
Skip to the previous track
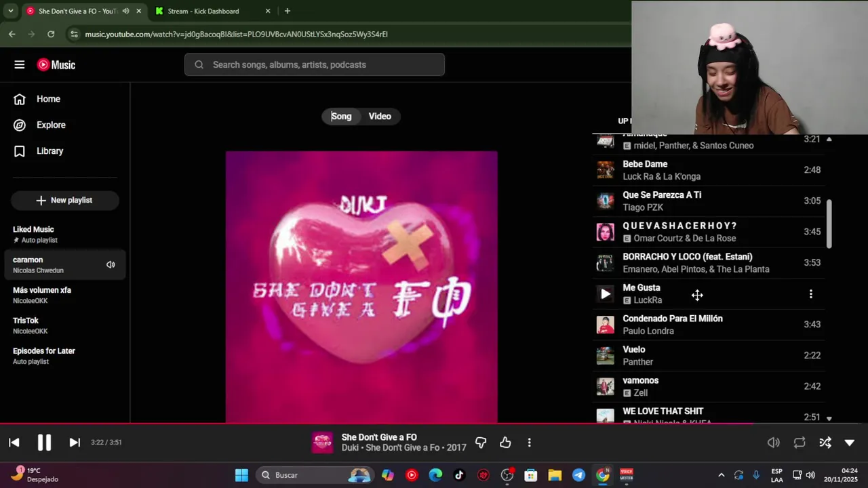click(14, 443)
